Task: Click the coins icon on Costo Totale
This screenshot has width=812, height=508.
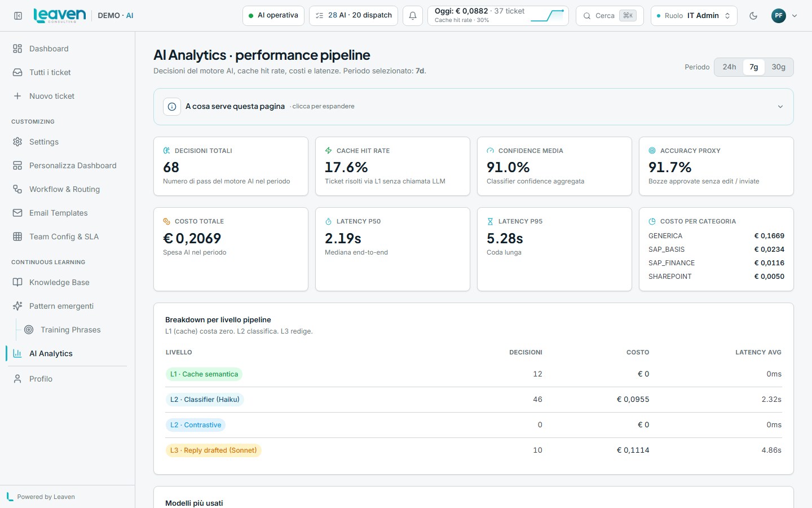Action: 166,221
